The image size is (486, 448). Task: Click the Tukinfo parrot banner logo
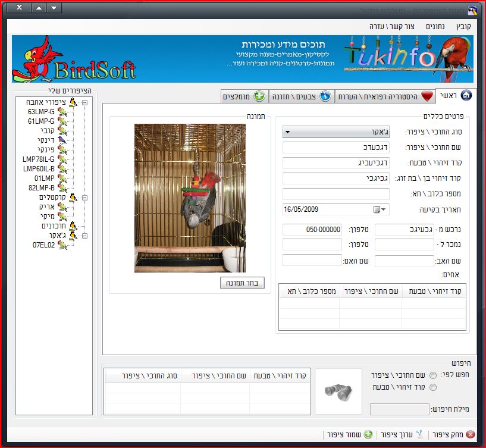408,58
